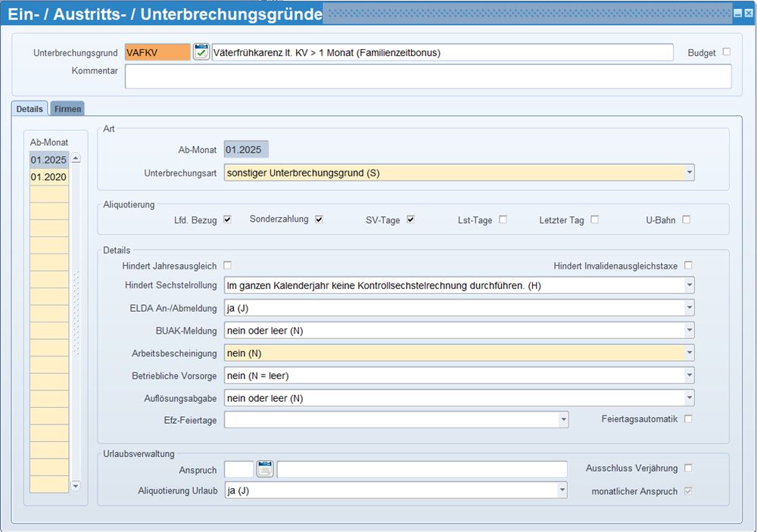Tick the U-Bahn checkbox
Image resolution: width=757 pixels, height=532 pixels.
(x=686, y=219)
